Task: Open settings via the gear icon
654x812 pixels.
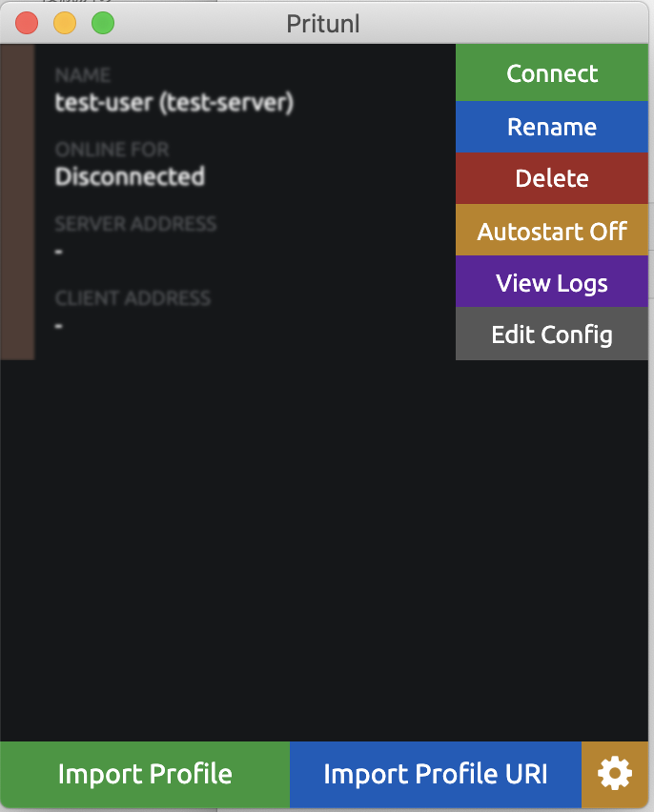Action: tap(615, 774)
